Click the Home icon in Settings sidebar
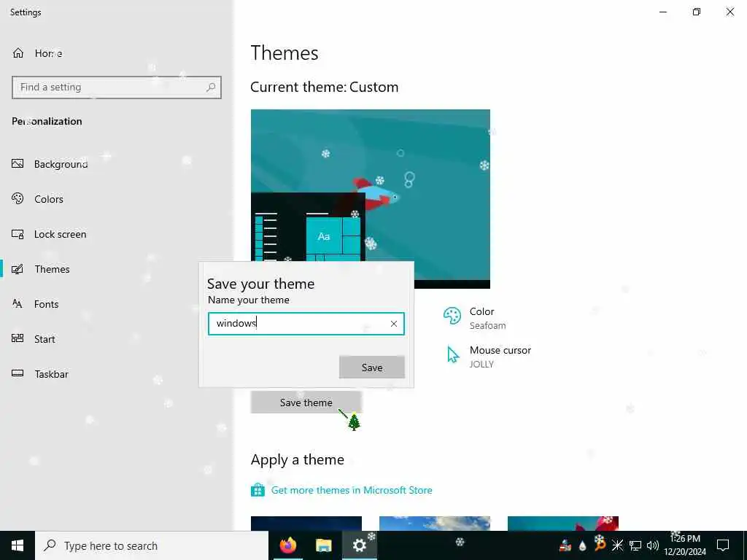747x560 pixels. [x=18, y=52]
